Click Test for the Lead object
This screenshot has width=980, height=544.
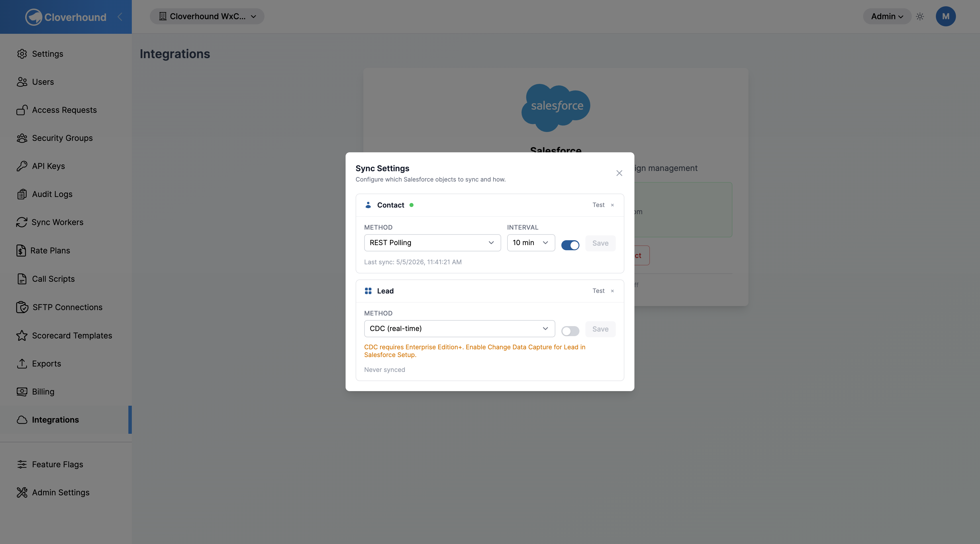(x=598, y=291)
